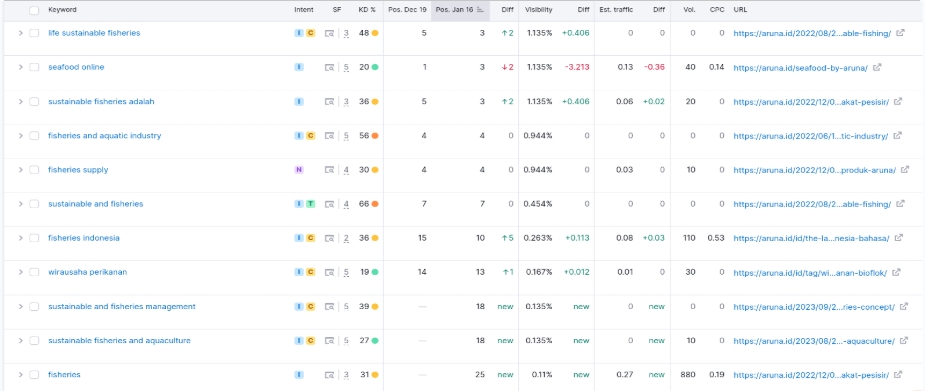The width and height of the screenshot is (925, 391).
Task: Expand the fisheries keyword row
Action: click(21, 375)
